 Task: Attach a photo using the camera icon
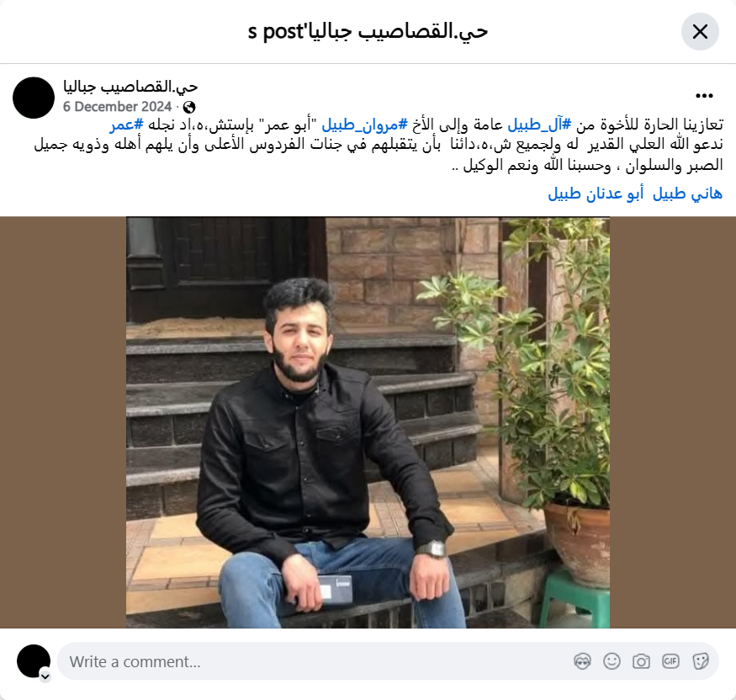coord(641,661)
